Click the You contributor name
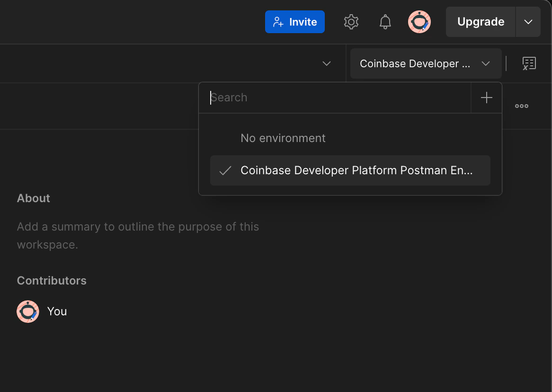 [x=57, y=312]
